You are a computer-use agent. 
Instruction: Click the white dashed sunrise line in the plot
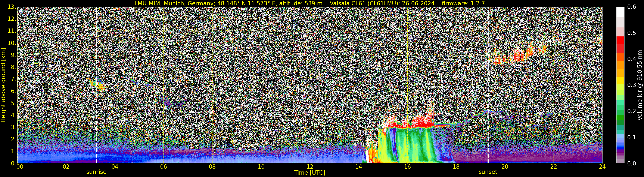pos(96,85)
